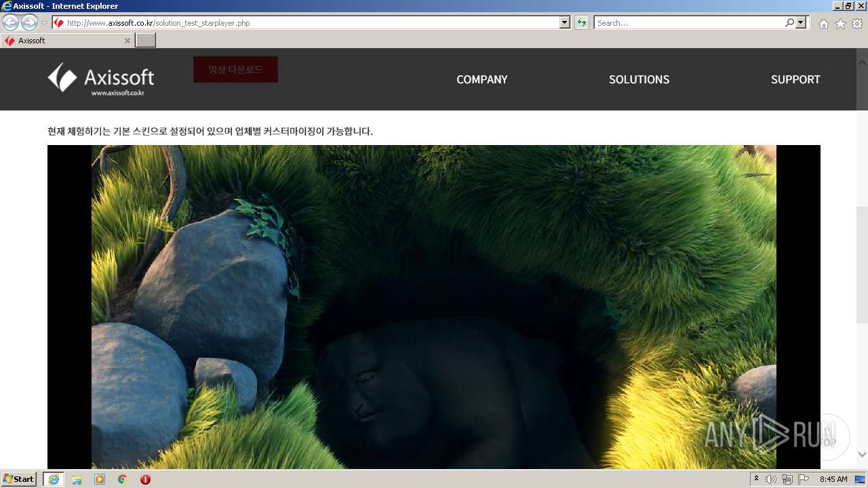Open Favorites star icon

[x=840, y=24]
